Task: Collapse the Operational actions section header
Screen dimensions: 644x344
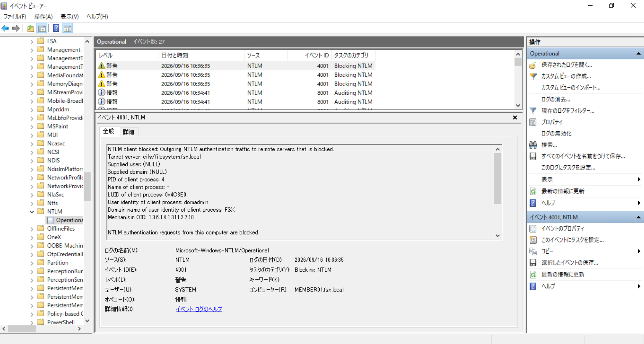Action: tap(638, 54)
